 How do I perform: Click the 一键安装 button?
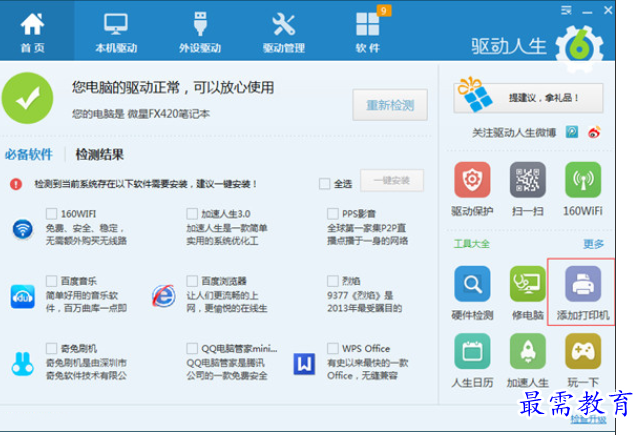tap(392, 180)
